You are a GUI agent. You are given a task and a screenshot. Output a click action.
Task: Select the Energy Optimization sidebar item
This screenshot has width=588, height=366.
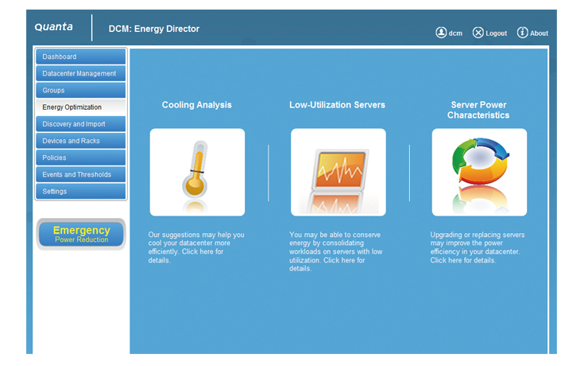80,107
